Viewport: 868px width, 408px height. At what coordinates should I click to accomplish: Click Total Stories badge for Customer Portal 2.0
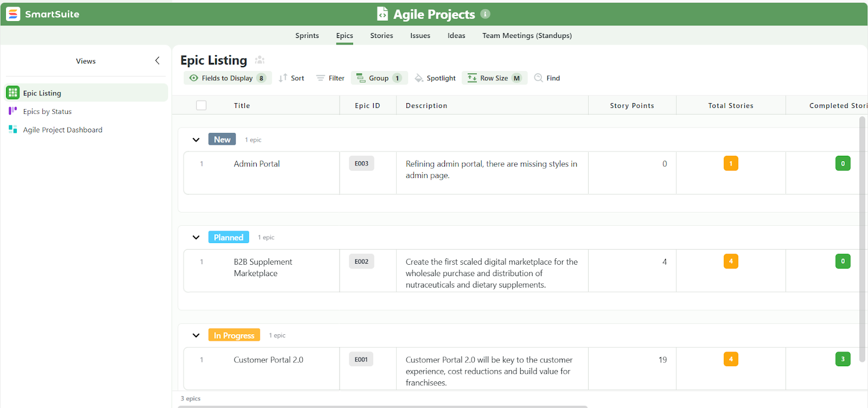tap(731, 359)
